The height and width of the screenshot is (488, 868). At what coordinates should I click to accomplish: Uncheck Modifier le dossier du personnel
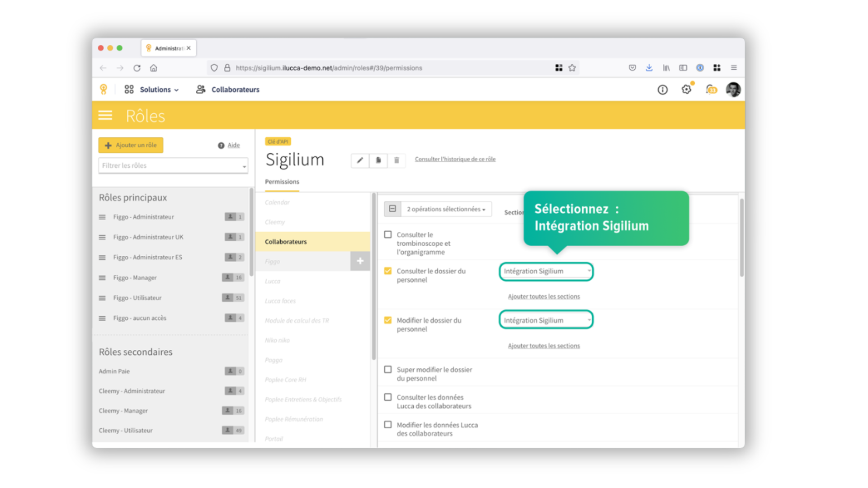[x=388, y=320]
